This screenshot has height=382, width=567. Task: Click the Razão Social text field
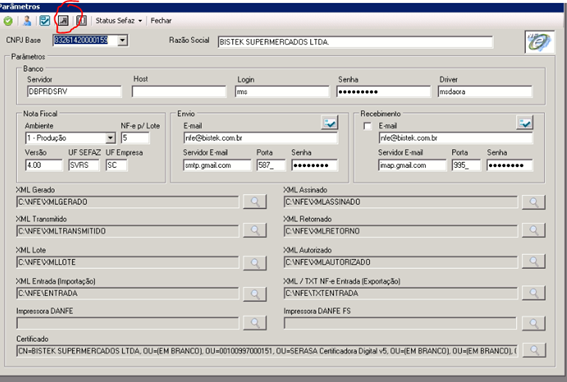click(x=355, y=42)
